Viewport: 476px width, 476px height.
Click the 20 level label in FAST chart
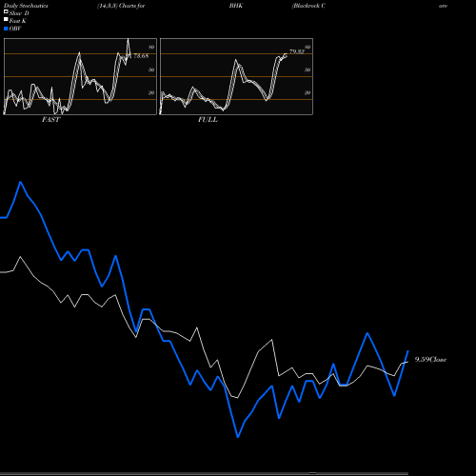151,92
